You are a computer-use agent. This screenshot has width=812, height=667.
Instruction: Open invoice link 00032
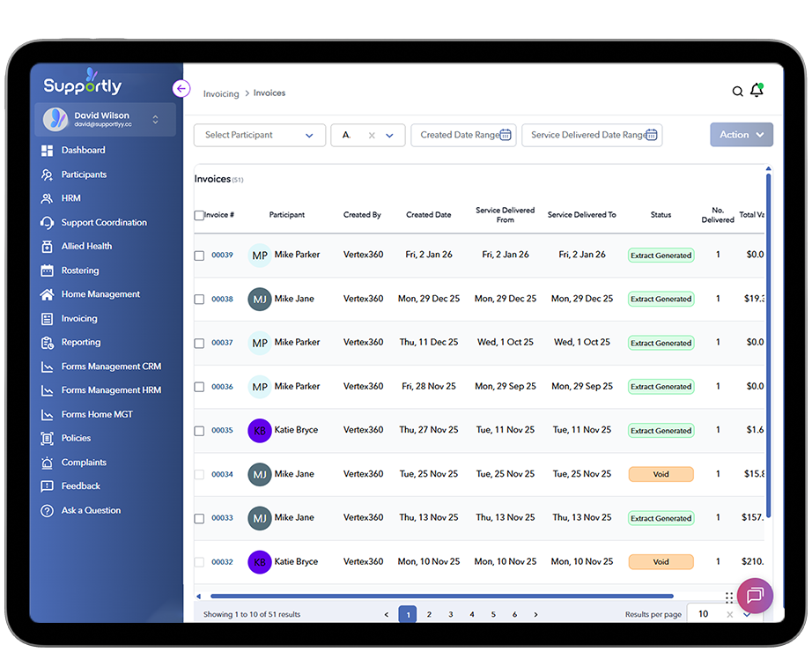pos(222,562)
